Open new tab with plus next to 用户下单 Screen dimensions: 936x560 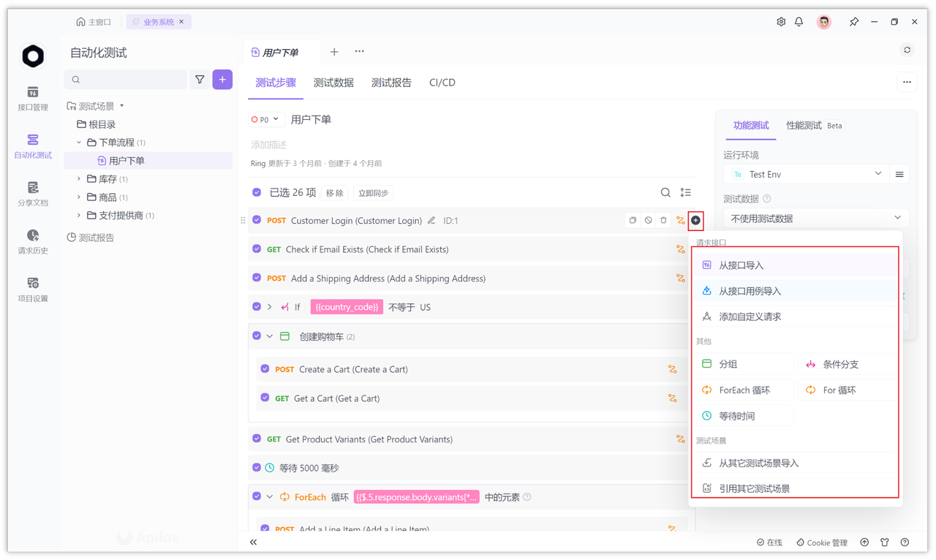pos(334,52)
